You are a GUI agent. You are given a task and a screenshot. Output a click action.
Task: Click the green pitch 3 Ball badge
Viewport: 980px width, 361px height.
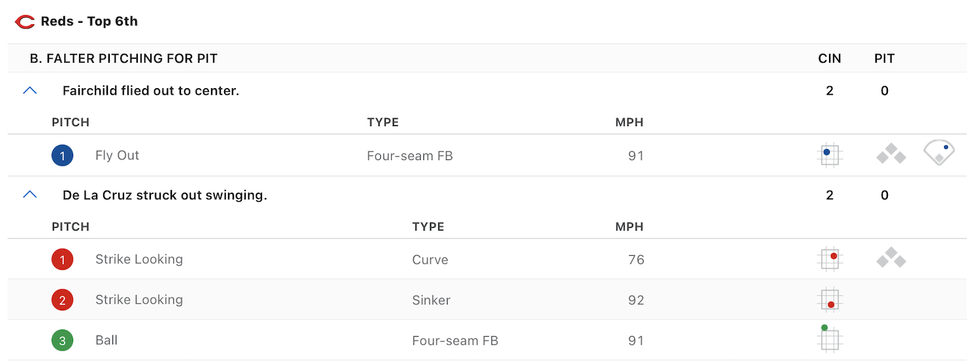63,341
